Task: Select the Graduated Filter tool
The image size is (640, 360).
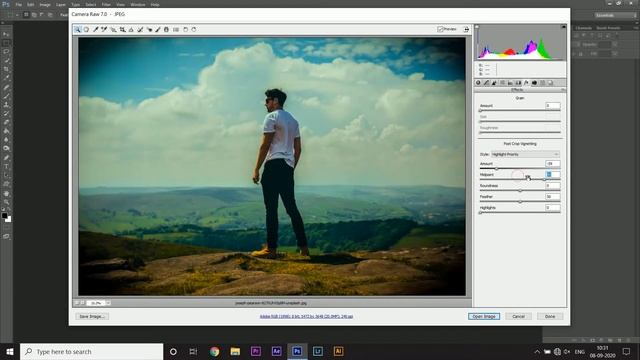Action: point(166,29)
